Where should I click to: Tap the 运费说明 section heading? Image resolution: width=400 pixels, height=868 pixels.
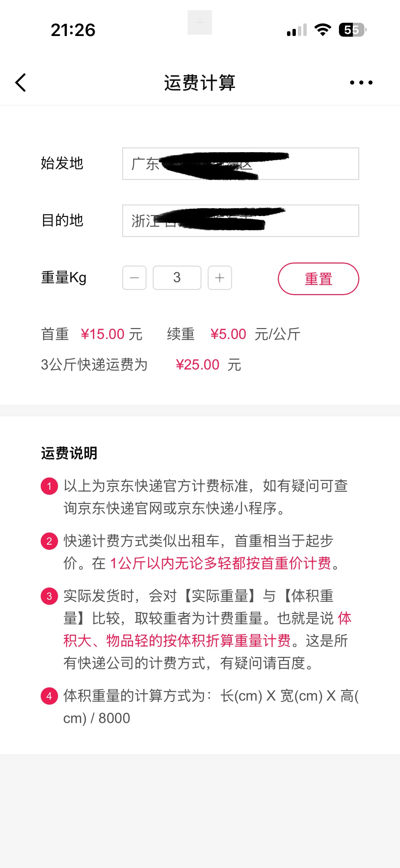tap(69, 453)
